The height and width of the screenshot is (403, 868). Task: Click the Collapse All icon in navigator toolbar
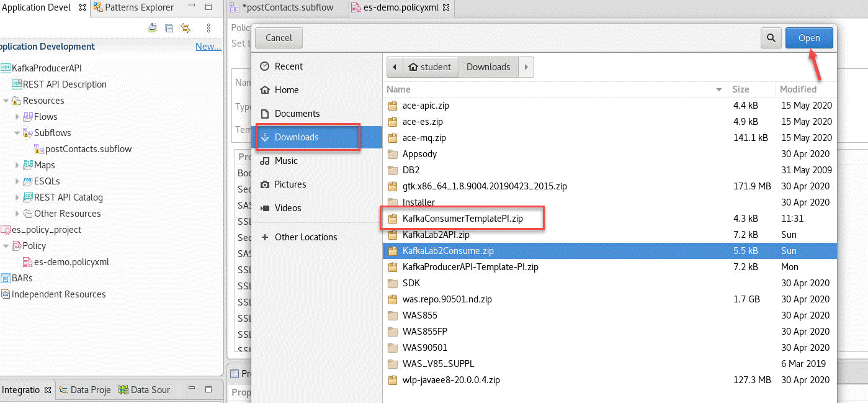coord(169,28)
